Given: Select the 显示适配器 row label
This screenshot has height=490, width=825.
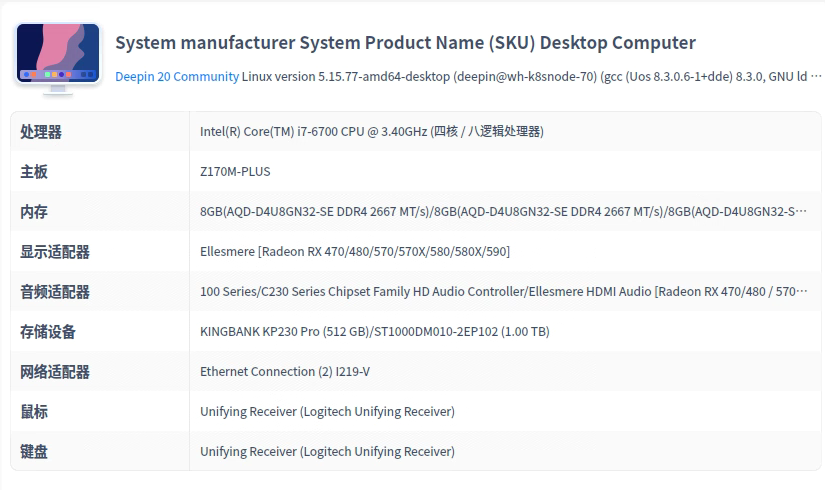Looking at the screenshot, I should point(55,252).
